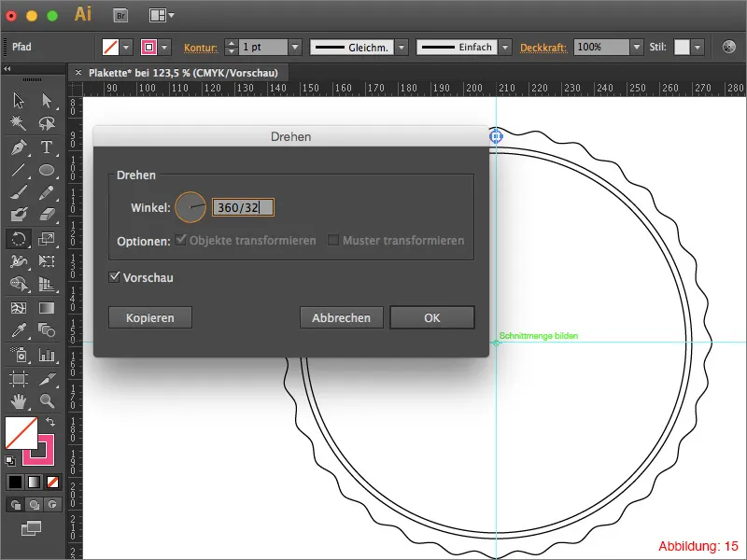Select the Pen tool
The image size is (747, 560).
pos(19,147)
